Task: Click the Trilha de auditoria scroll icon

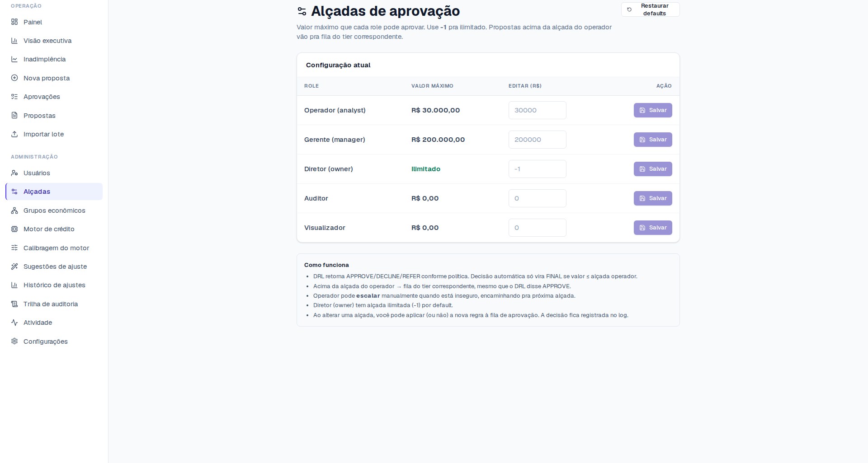Action: point(14,304)
